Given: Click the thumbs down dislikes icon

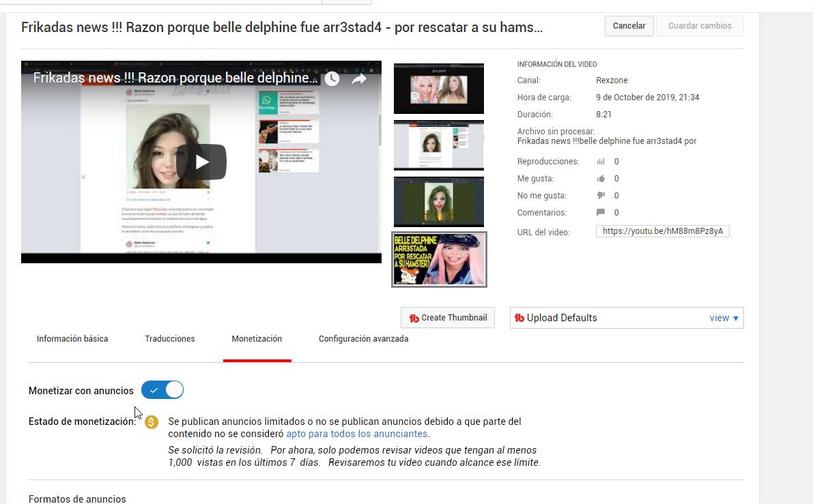Looking at the screenshot, I should [x=601, y=195].
